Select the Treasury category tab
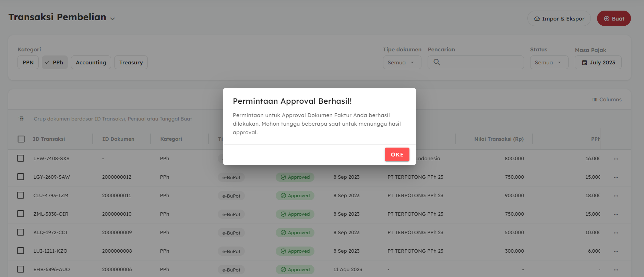The width and height of the screenshot is (644, 277). coord(131,62)
